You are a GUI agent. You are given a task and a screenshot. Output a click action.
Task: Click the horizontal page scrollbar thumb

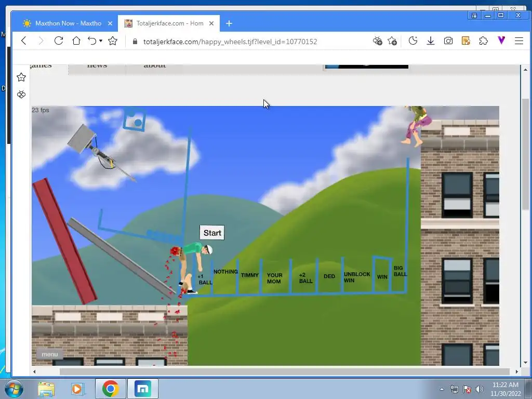click(x=284, y=371)
